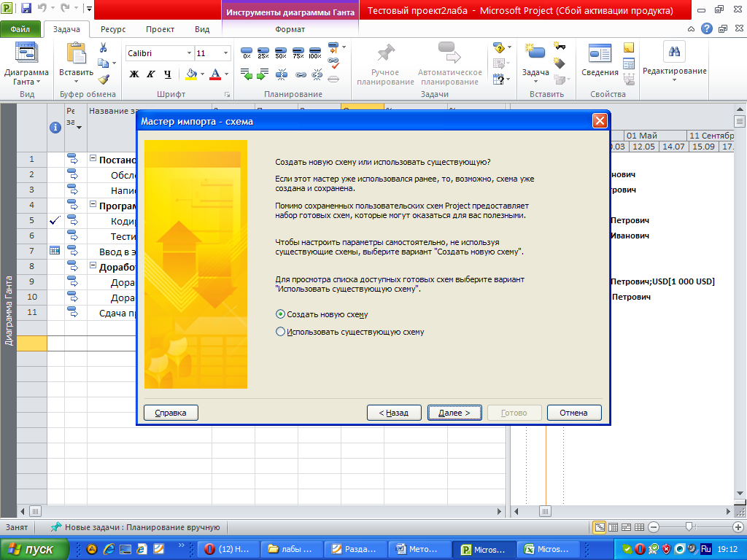747x560 pixels.
Task: Click the Справка button in wizard
Action: pos(171,413)
